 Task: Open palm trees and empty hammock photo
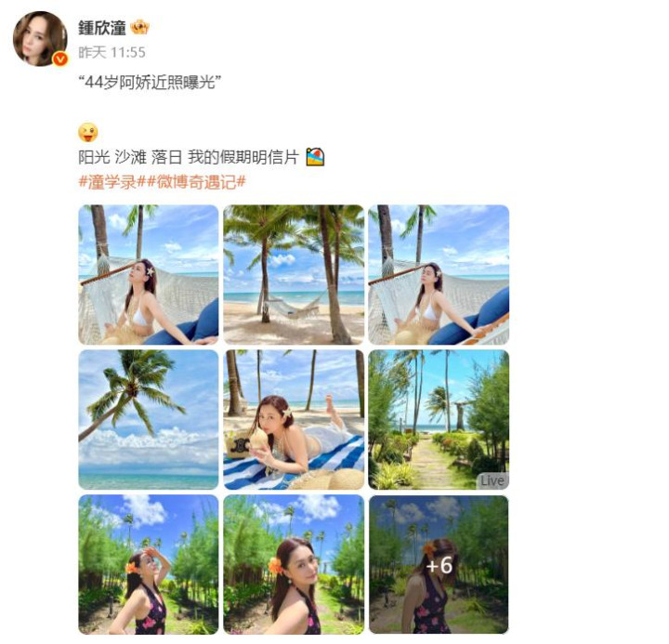pyautogui.click(x=294, y=275)
